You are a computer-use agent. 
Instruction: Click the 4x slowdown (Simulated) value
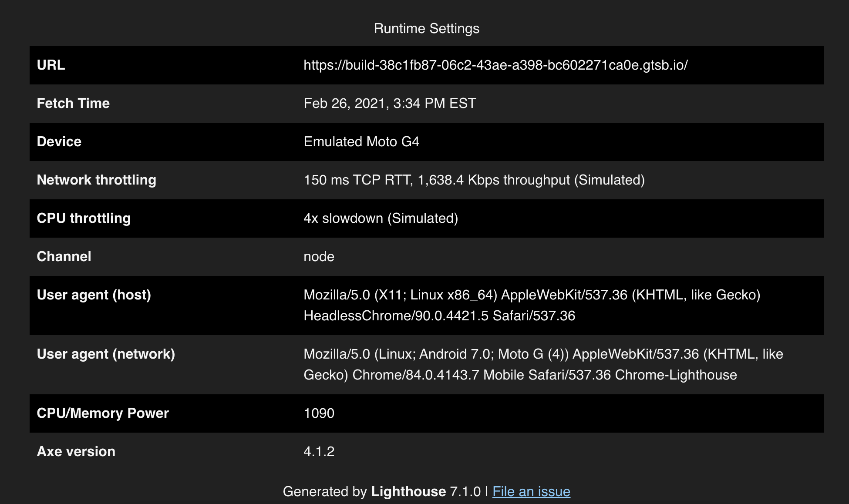pos(381,218)
